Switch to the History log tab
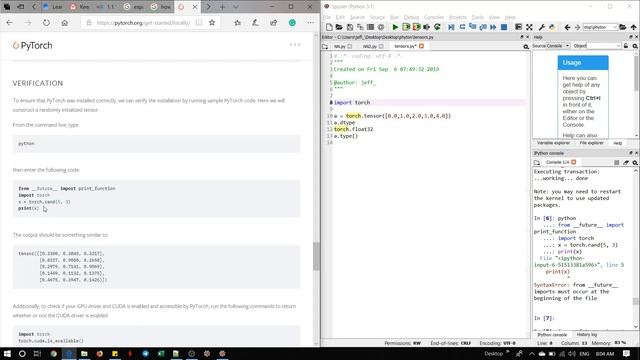Image resolution: width=640 pixels, height=360 pixels. (587, 335)
